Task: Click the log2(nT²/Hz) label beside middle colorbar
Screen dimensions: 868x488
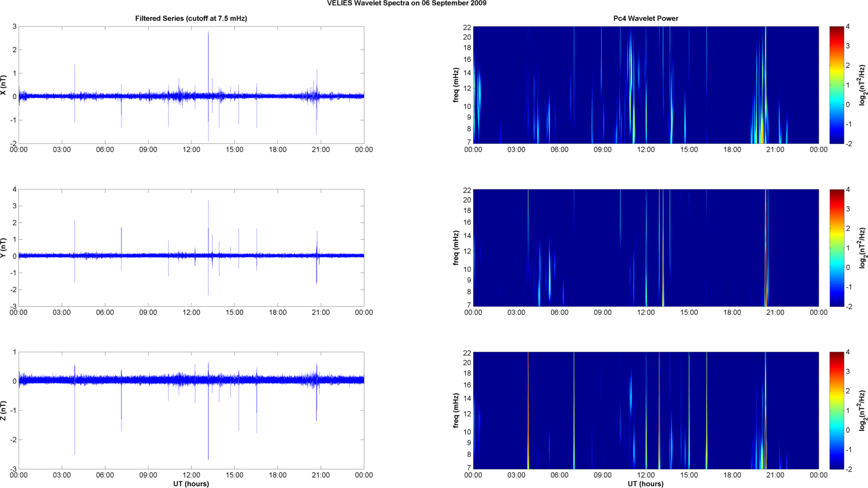Action: [862, 248]
